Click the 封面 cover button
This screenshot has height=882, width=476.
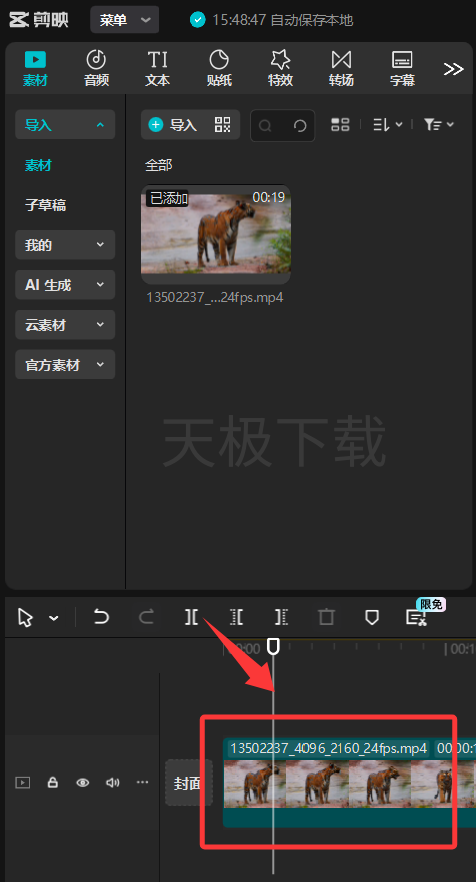(x=188, y=782)
